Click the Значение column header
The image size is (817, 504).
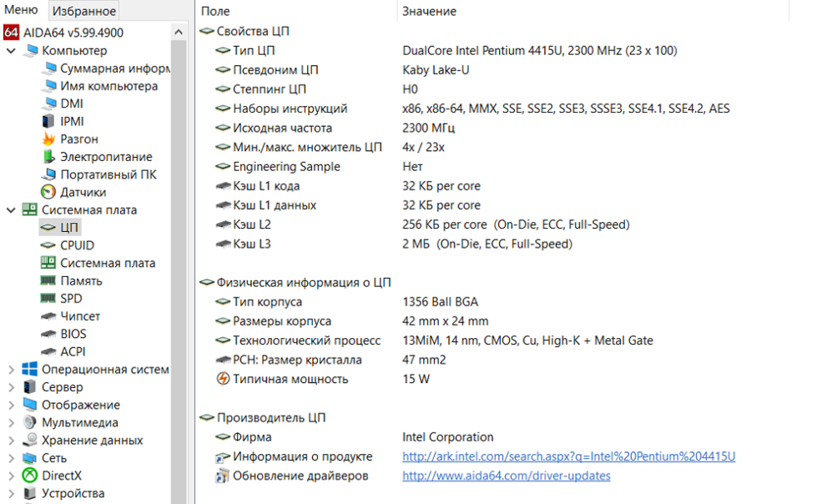click(x=429, y=11)
